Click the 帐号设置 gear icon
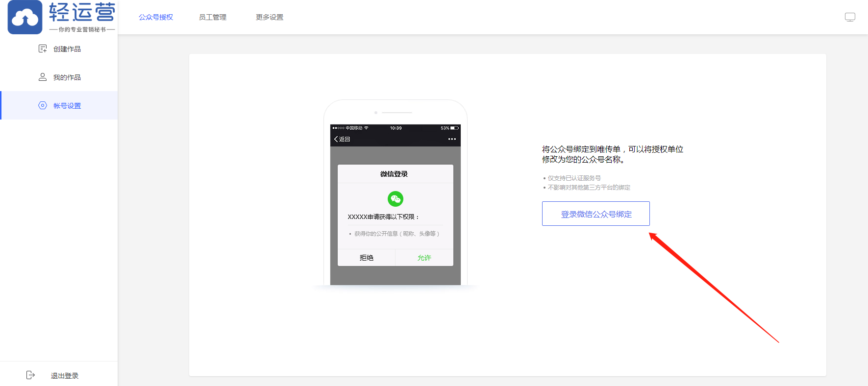868x386 pixels. click(x=43, y=105)
